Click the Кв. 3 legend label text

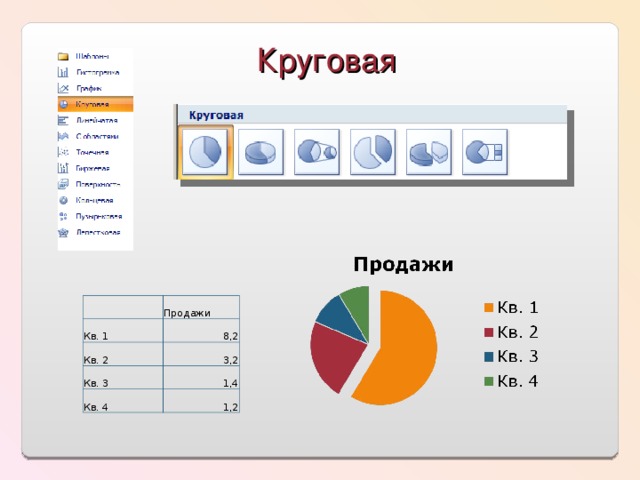point(518,356)
